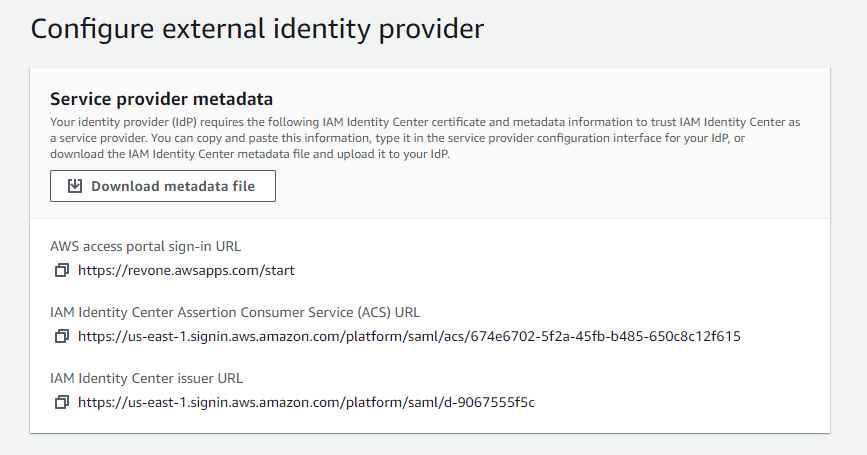Copy the Assertion Consumer Service URL

point(61,336)
